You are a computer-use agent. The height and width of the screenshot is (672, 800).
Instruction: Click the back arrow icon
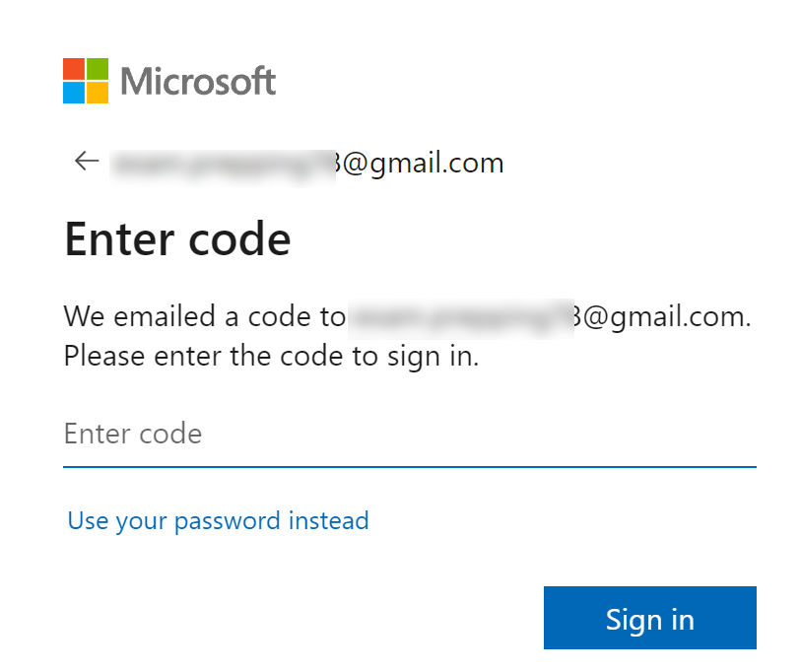87,162
